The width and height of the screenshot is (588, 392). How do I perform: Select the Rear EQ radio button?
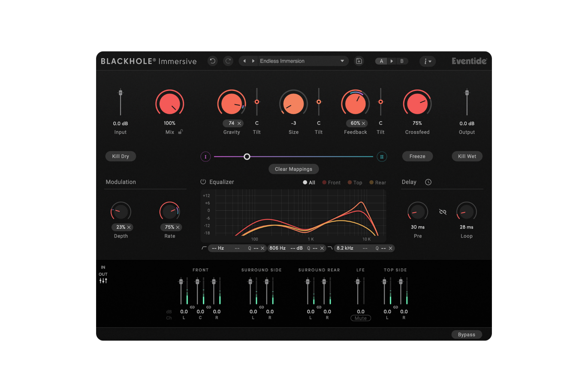tap(371, 183)
